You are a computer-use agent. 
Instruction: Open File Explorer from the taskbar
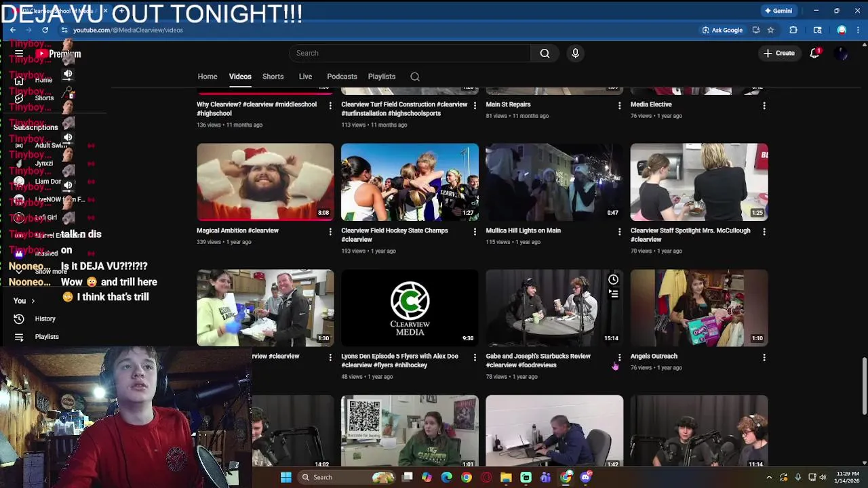(506, 477)
